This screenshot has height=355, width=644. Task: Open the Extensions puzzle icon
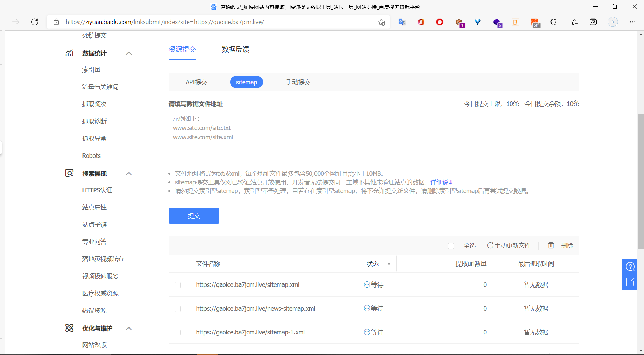tap(553, 22)
